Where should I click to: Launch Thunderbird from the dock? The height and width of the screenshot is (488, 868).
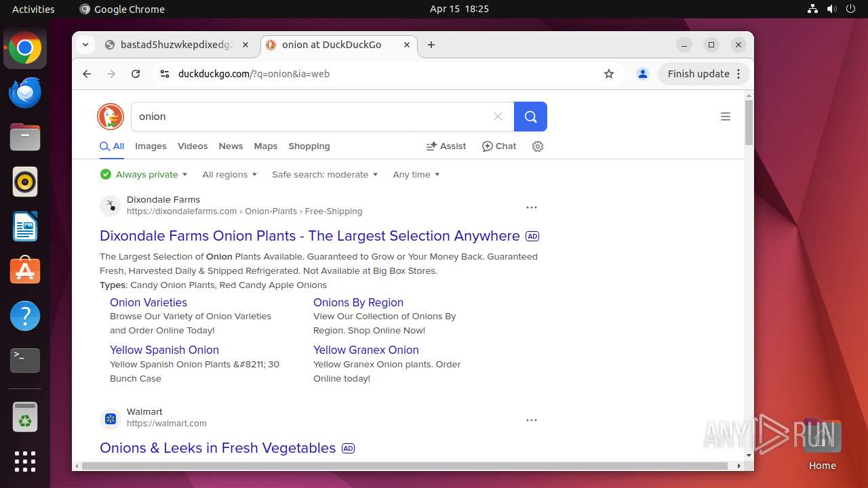pyautogui.click(x=25, y=93)
